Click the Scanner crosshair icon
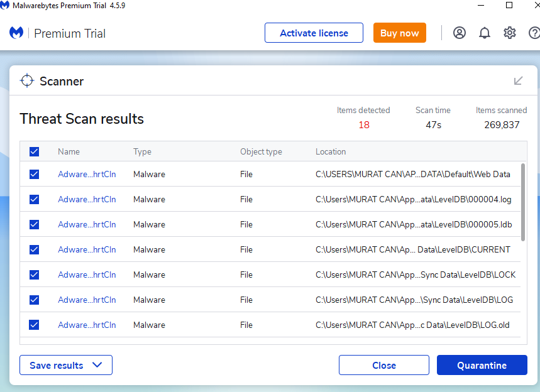 [27, 81]
